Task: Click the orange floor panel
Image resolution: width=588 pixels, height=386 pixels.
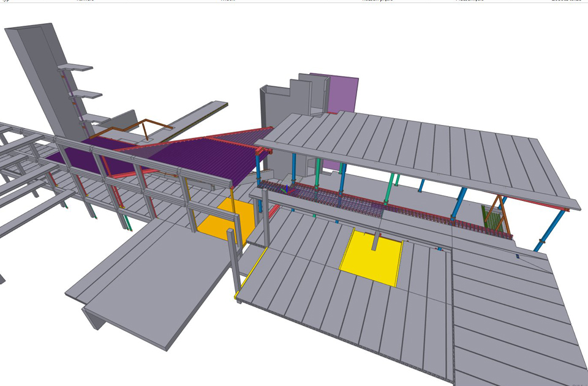Action: [x=219, y=222]
